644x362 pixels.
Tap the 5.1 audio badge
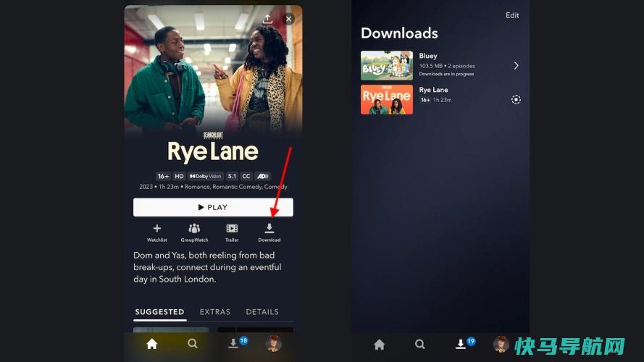coord(232,176)
